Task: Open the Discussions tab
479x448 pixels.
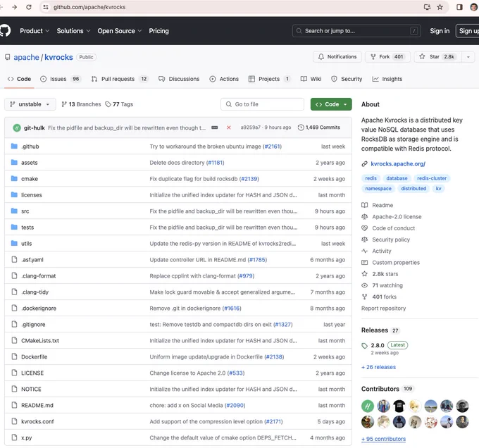Action: coord(179,79)
